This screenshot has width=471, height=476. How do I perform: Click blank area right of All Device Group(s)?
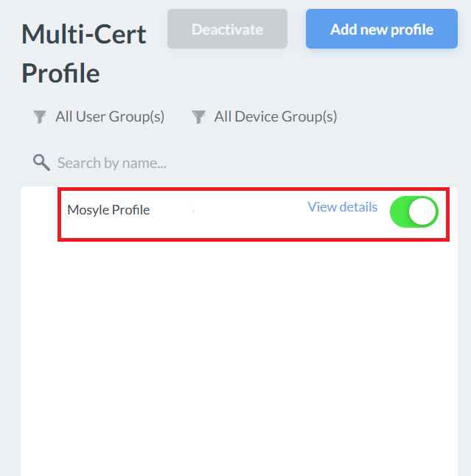point(405,117)
